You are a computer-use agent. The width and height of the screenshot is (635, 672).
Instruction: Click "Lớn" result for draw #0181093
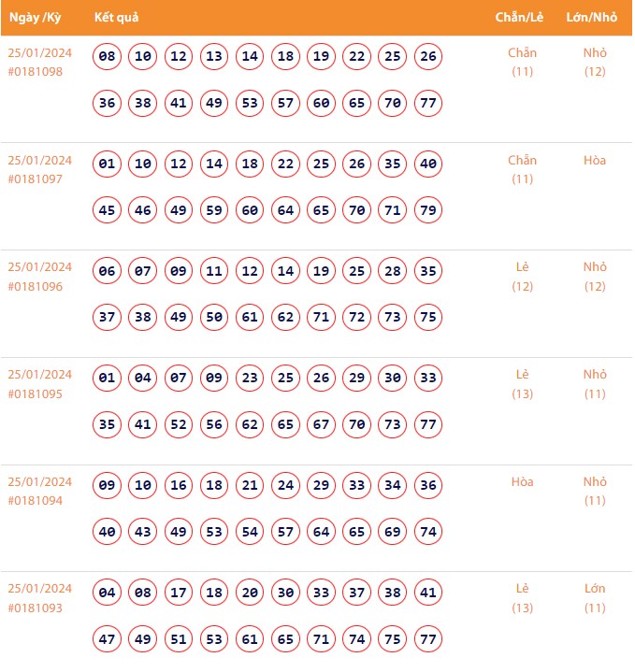tap(595, 589)
